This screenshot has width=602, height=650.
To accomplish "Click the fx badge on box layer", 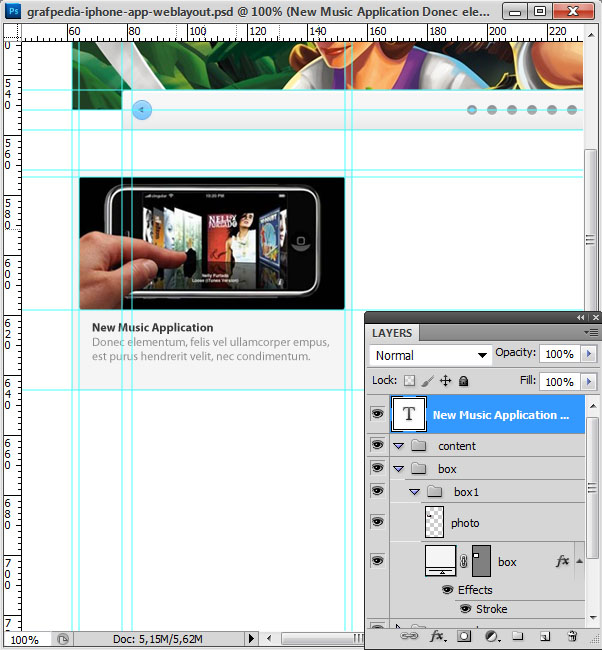I will (562, 561).
